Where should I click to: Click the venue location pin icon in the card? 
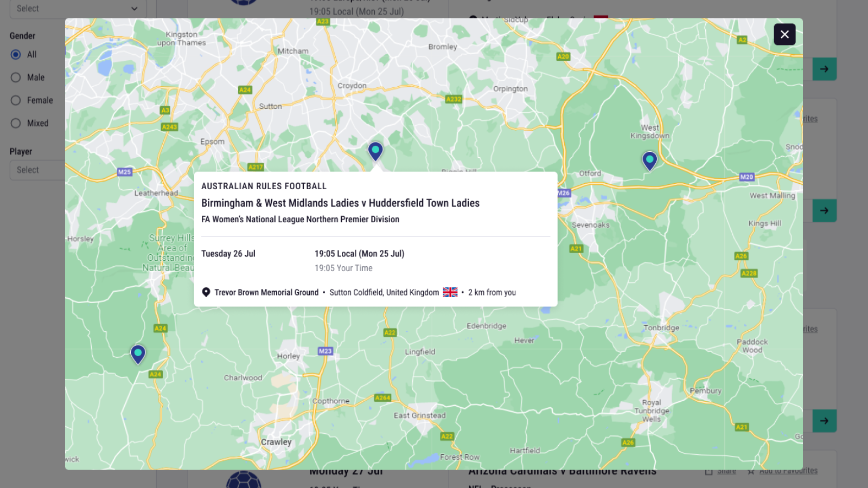tap(206, 292)
